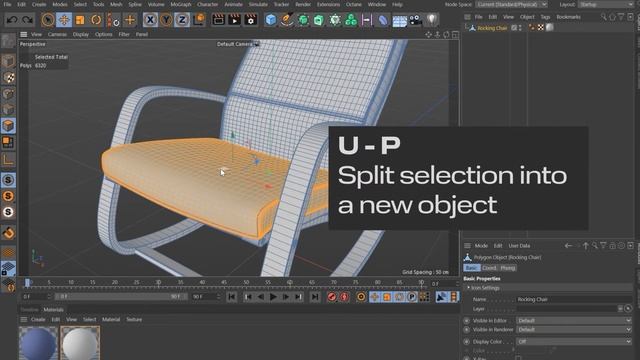
Task: Switch to Model mode icon
Action: [x=8, y=61]
